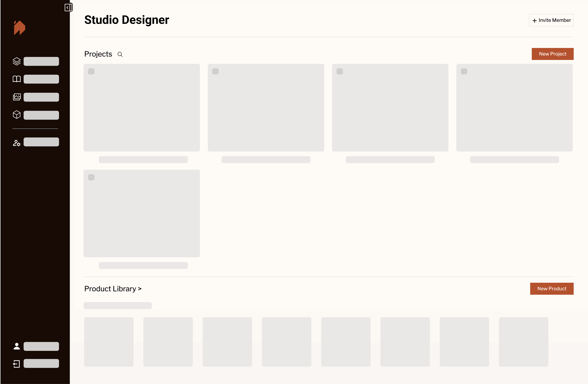Tick checkbox on second project card
The width and height of the screenshot is (588, 384).
(215, 71)
